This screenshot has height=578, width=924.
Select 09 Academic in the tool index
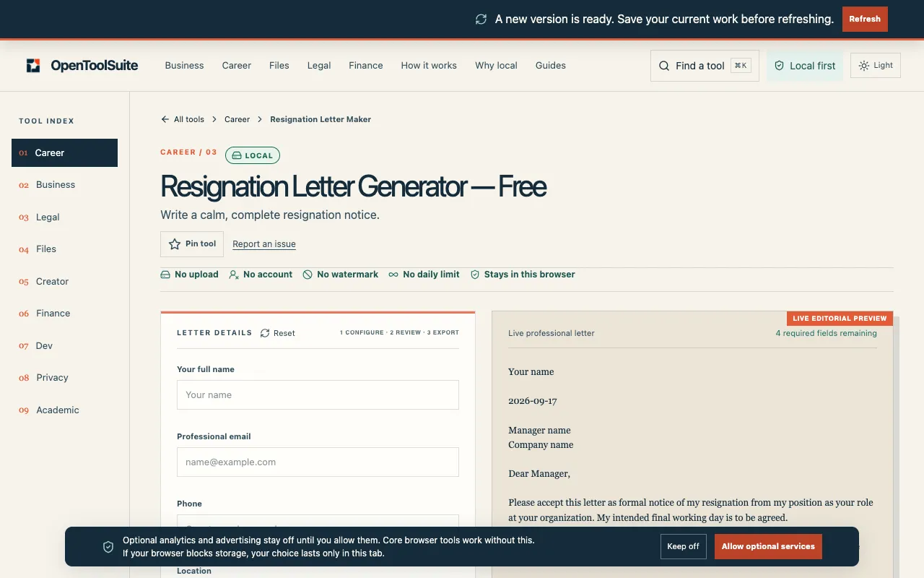coord(64,410)
